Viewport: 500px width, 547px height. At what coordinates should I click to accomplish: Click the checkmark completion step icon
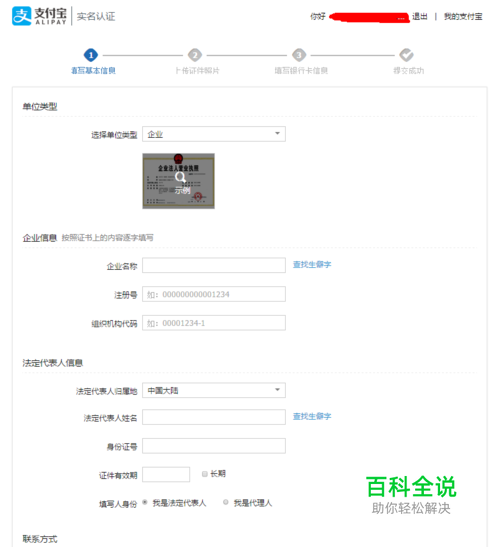pos(406,55)
